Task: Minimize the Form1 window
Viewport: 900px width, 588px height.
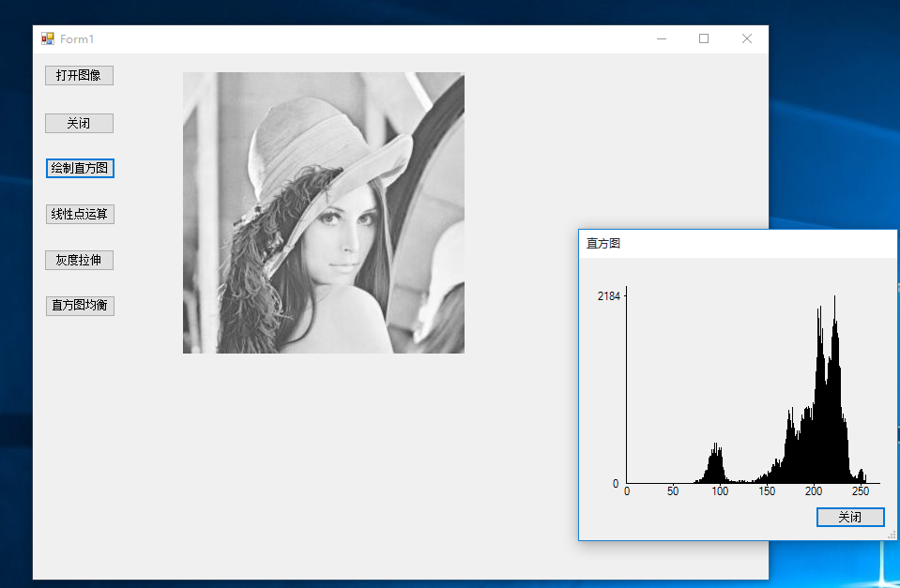Action: tap(662, 38)
